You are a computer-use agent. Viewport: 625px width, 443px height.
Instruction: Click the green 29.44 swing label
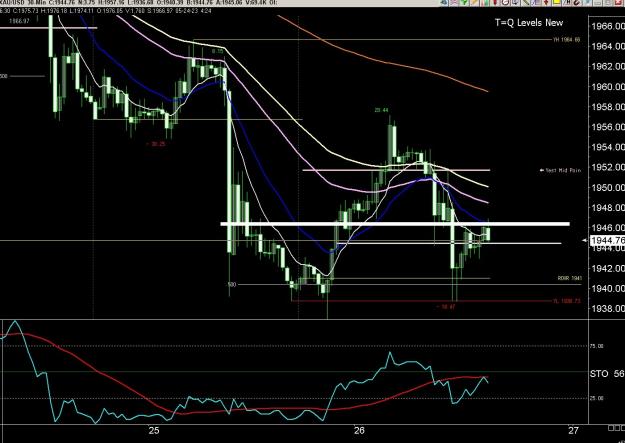click(381, 110)
